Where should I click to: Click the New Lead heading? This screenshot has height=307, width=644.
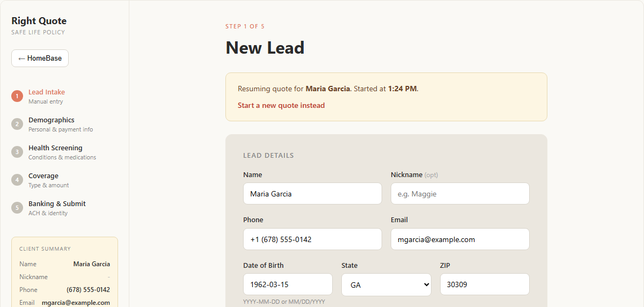click(265, 48)
